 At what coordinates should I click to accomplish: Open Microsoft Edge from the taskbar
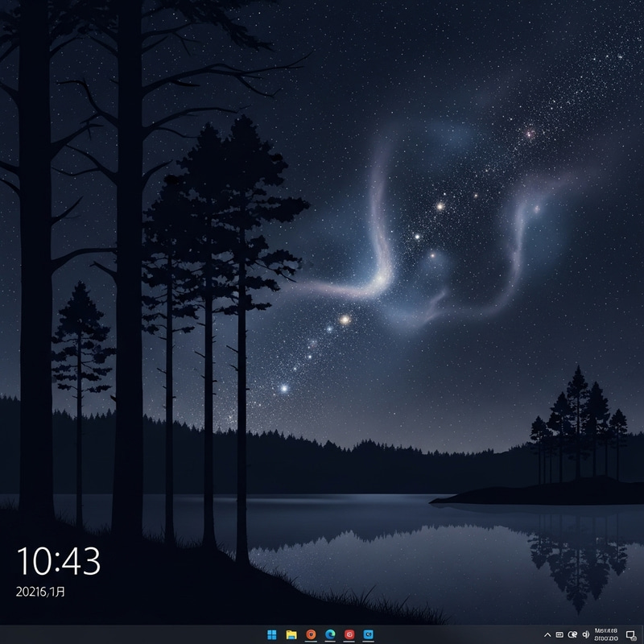pos(329,634)
